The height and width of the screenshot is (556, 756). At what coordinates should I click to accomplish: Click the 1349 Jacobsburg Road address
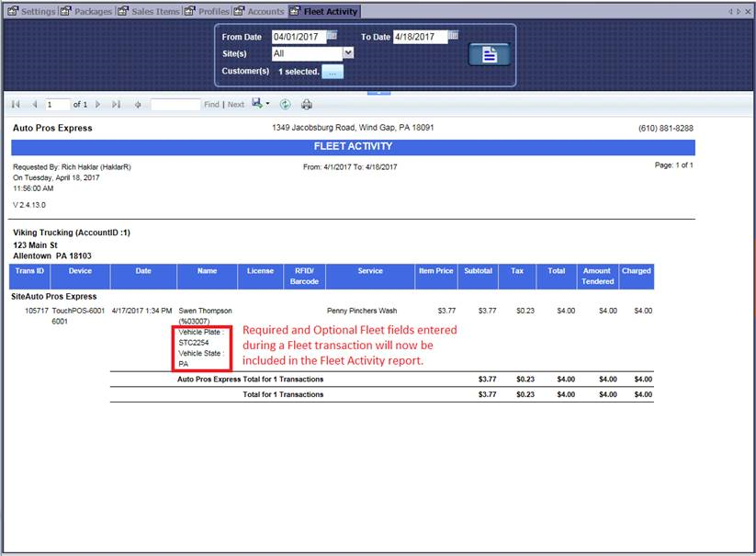point(353,128)
